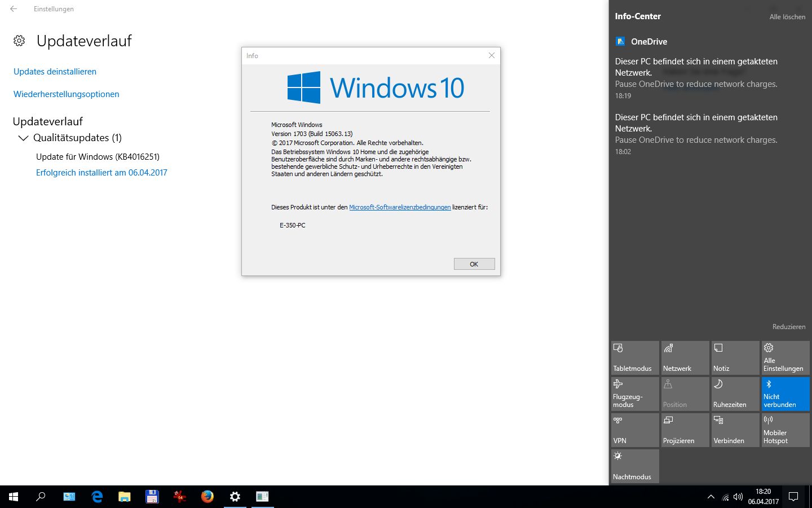The image size is (812, 508).
Task: Open Microsoft-Softwarelizenzbedingungen link in Info dialog
Action: click(400, 207)
